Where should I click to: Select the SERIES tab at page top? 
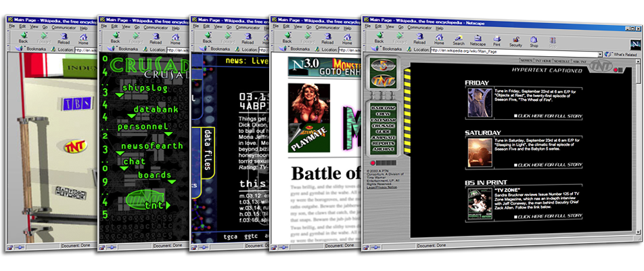click(526, 60)
